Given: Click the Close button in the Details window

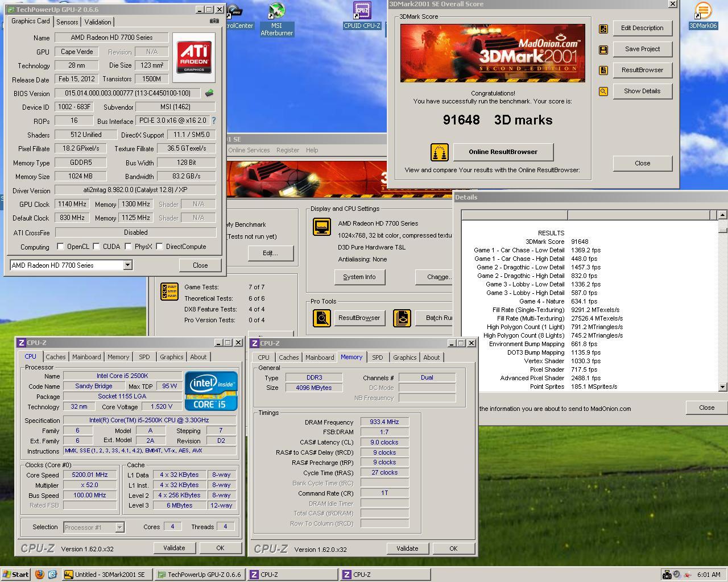Looking at the screenshot, I should click(x=707, y=408).
